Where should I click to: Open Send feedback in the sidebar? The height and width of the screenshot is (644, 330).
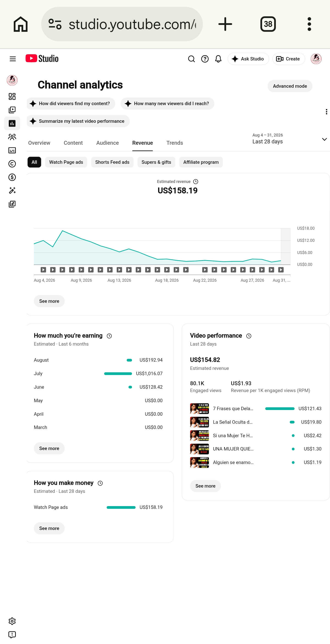tap(12, 635)
